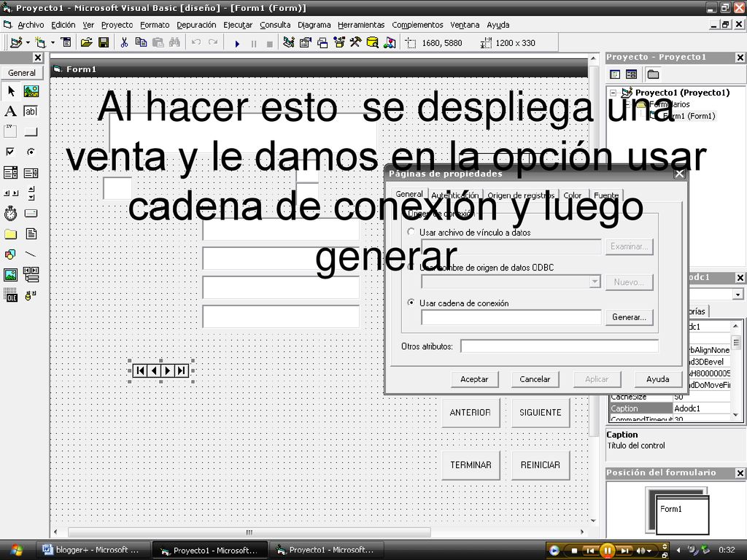Collapse the Proyecto1 tree node

614,93
